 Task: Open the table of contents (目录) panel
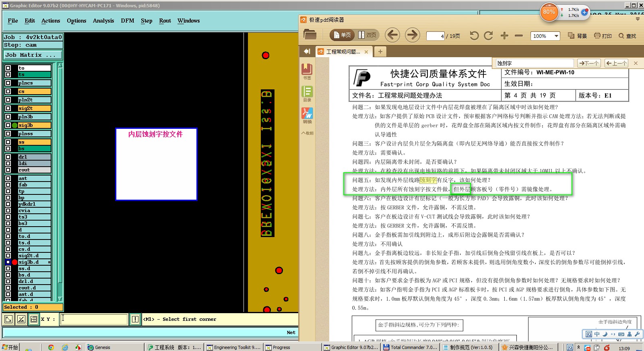pos(307,93)
